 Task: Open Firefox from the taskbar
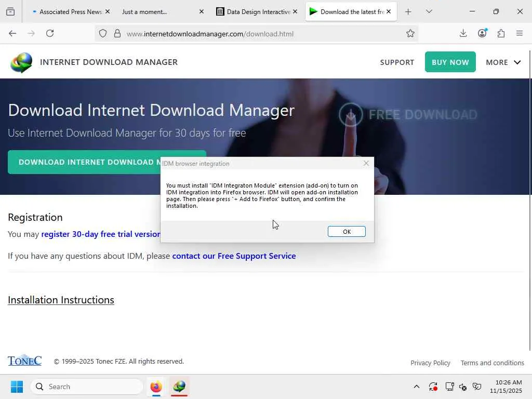[x=156, y=387]
